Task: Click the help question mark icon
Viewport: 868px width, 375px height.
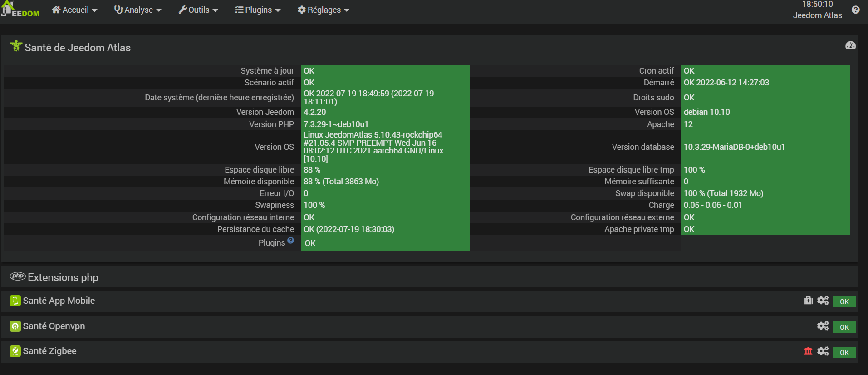Action: (x=856, y=10)
